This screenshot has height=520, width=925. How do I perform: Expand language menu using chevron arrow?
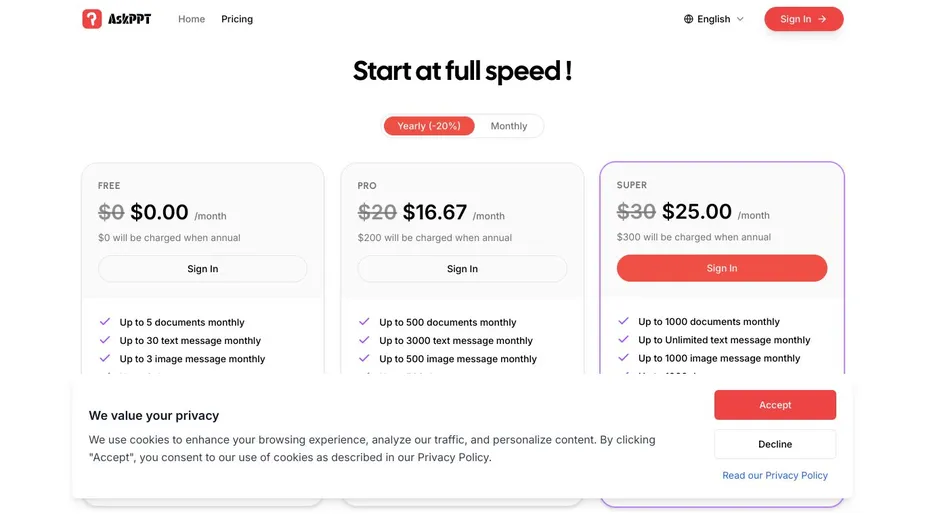(x=740, y=19)
